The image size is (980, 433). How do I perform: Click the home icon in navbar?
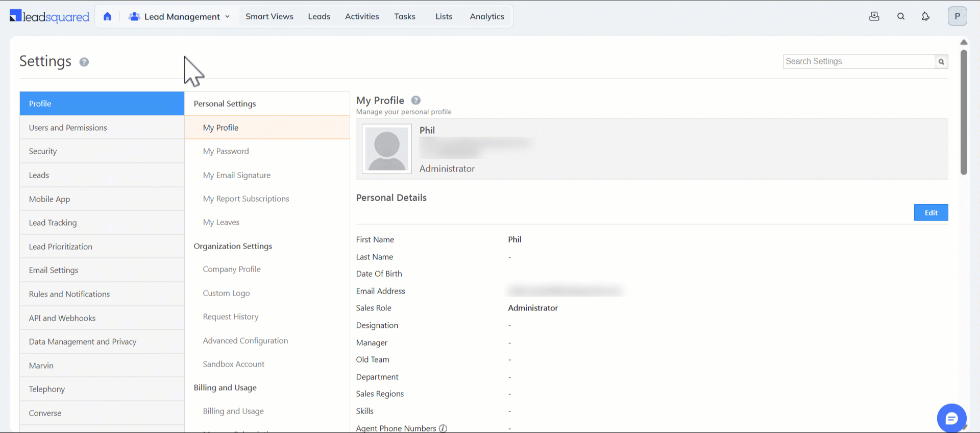(x=107, y=16)
